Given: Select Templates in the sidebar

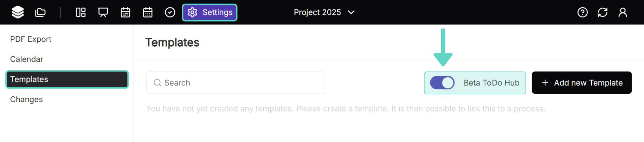Looking at the screenshot, I should pyautogui.click(x=67, y=80).
